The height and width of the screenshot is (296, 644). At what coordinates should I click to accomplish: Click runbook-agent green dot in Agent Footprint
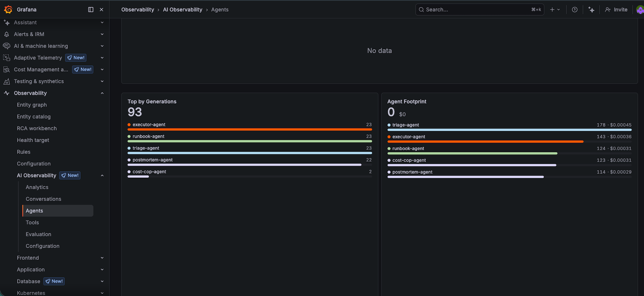pos(389,149)
